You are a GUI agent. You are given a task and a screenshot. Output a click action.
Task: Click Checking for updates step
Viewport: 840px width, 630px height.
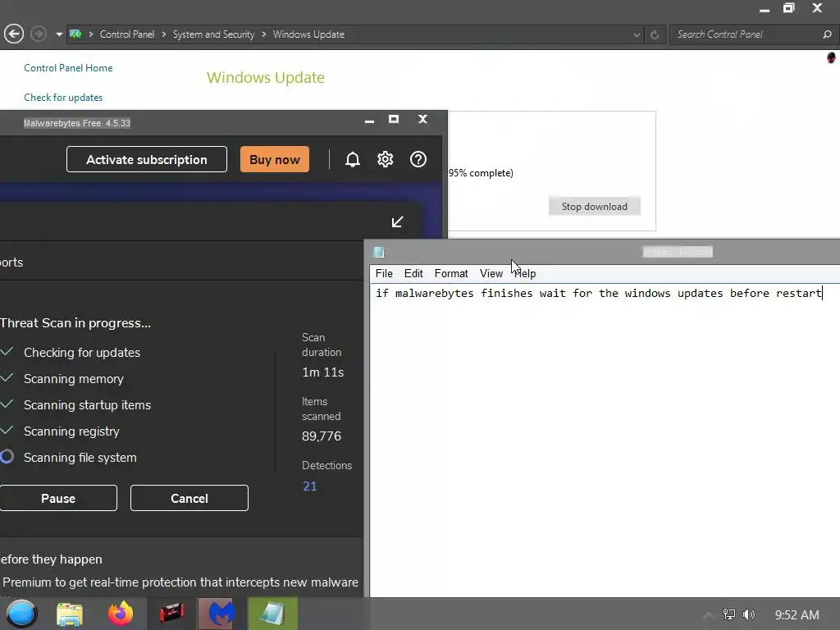(x=82, y=353)
